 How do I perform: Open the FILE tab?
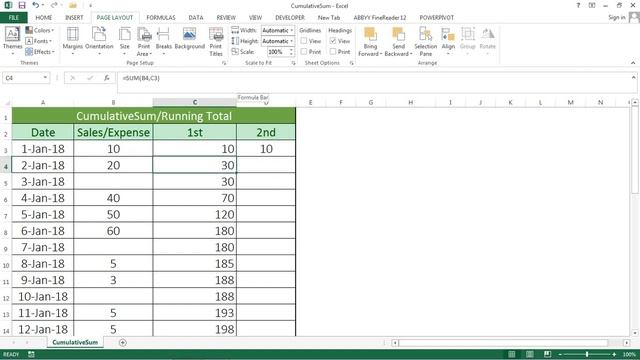[x=13, y=18]
